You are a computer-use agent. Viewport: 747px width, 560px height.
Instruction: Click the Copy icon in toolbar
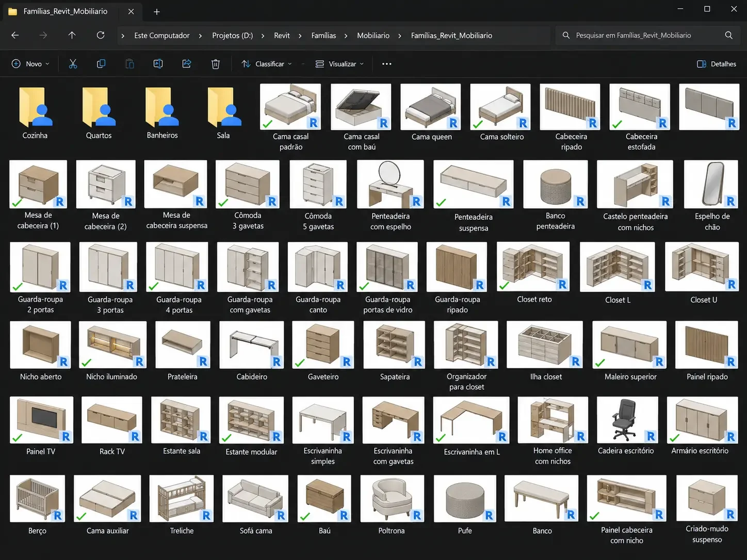click(101, 64)
